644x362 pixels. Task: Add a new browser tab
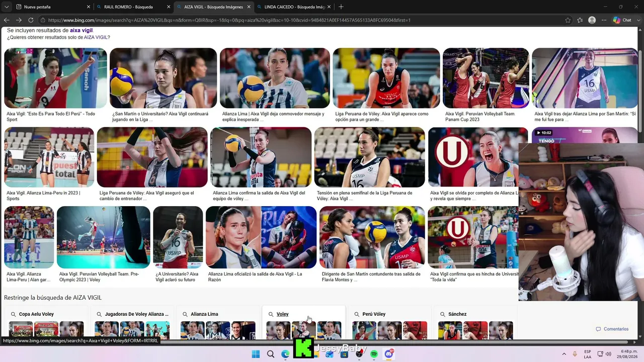point(341,7)
